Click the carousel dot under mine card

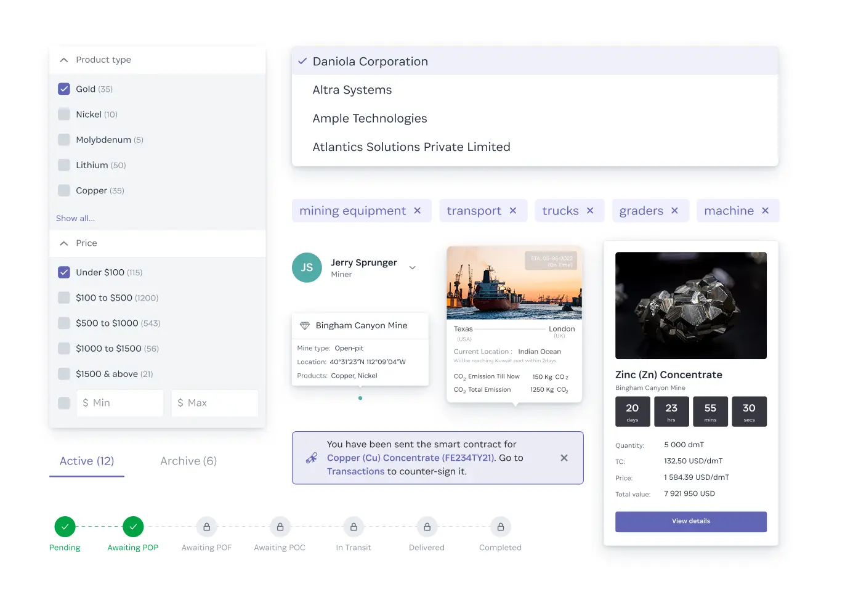[x=360, y=398]
